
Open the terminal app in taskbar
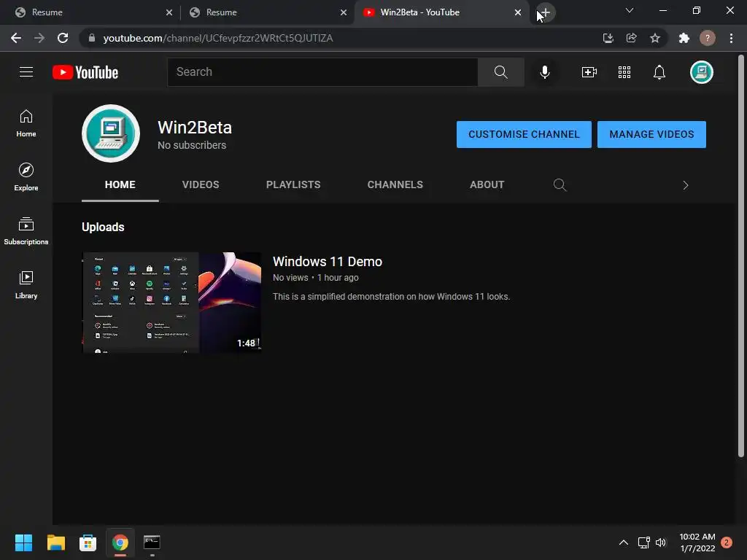152,542
